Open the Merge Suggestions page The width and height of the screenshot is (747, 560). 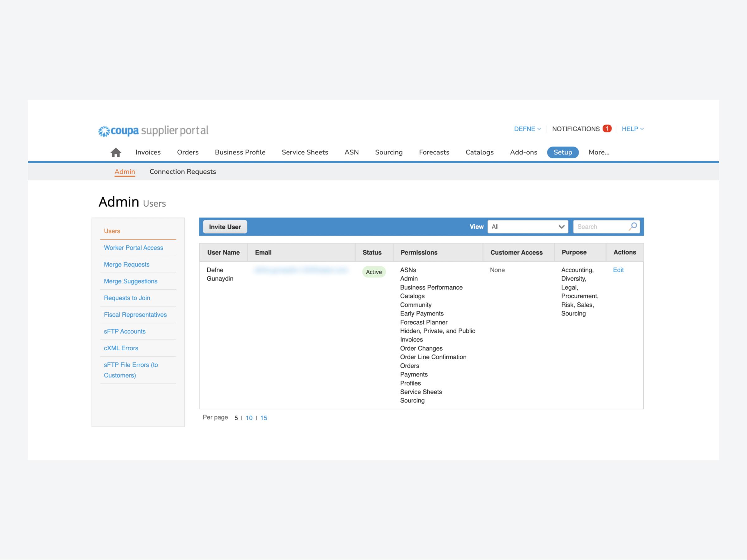130,281
